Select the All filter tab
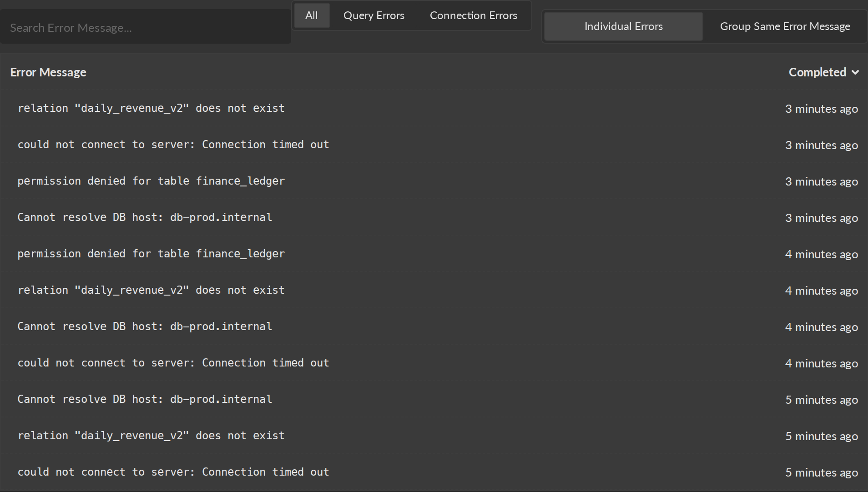 point(312,15)
